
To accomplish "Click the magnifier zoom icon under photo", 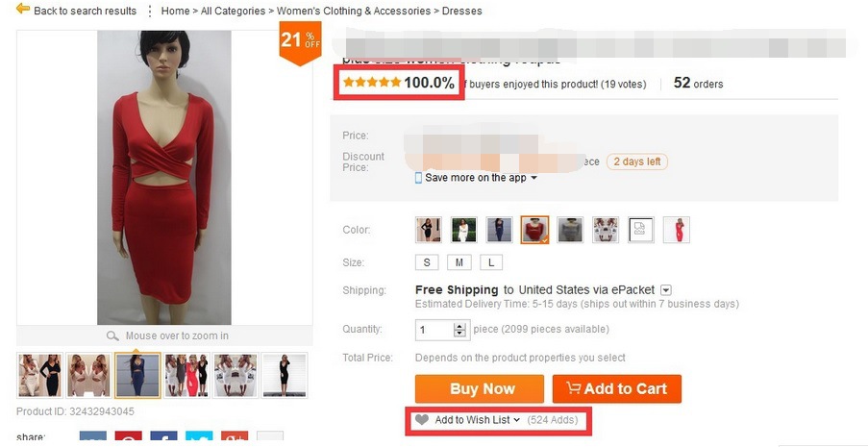I will [x=112, y=336].
